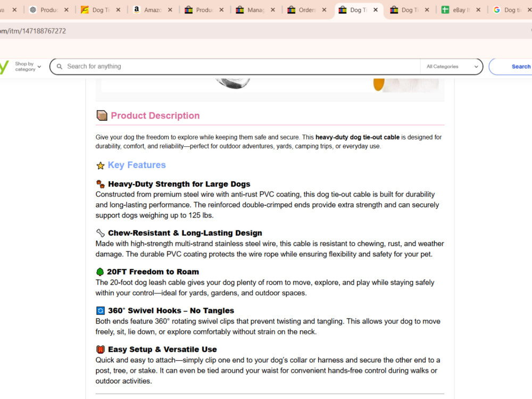532x399 pixels.
Task: Click the box icon beside Product Description
Action: coord(102,115)
